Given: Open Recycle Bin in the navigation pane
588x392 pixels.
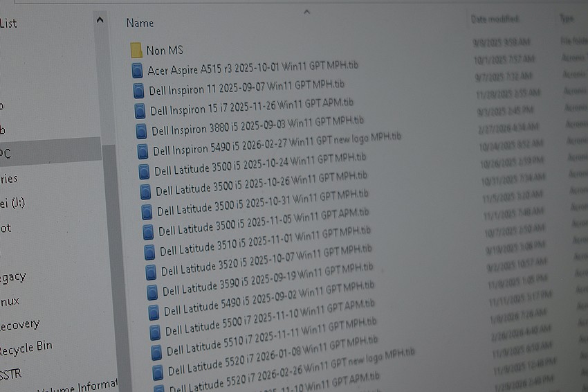Looking at the screenshot, I should [26, 348].
